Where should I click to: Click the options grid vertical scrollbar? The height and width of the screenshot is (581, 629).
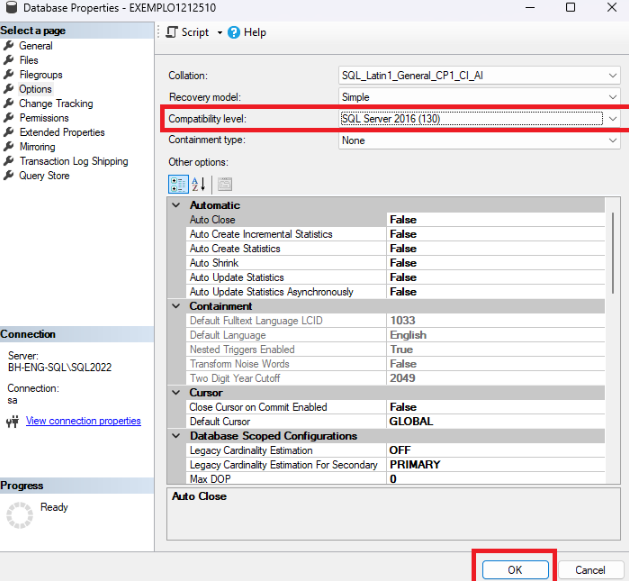pos(613,254)
